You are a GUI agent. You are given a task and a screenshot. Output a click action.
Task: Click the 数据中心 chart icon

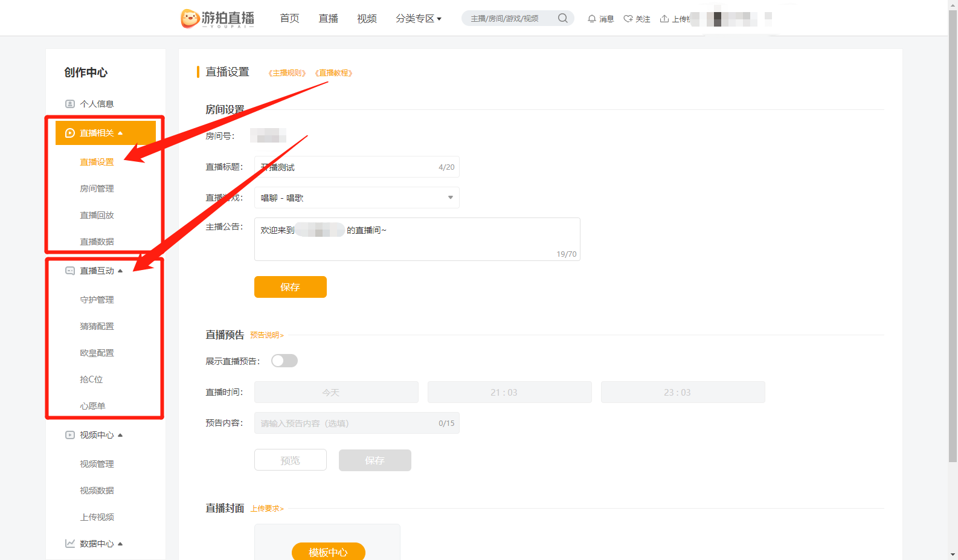pyautogui.click(x=70, y=544)
